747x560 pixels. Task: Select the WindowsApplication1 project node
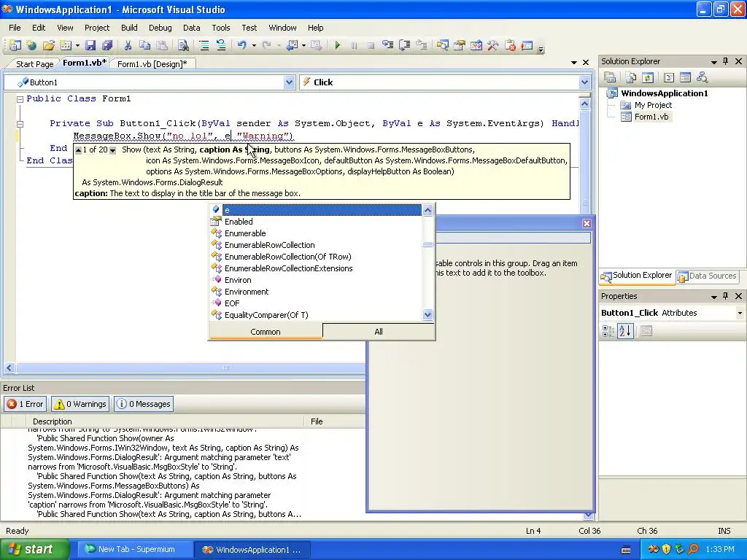(664, 93)
